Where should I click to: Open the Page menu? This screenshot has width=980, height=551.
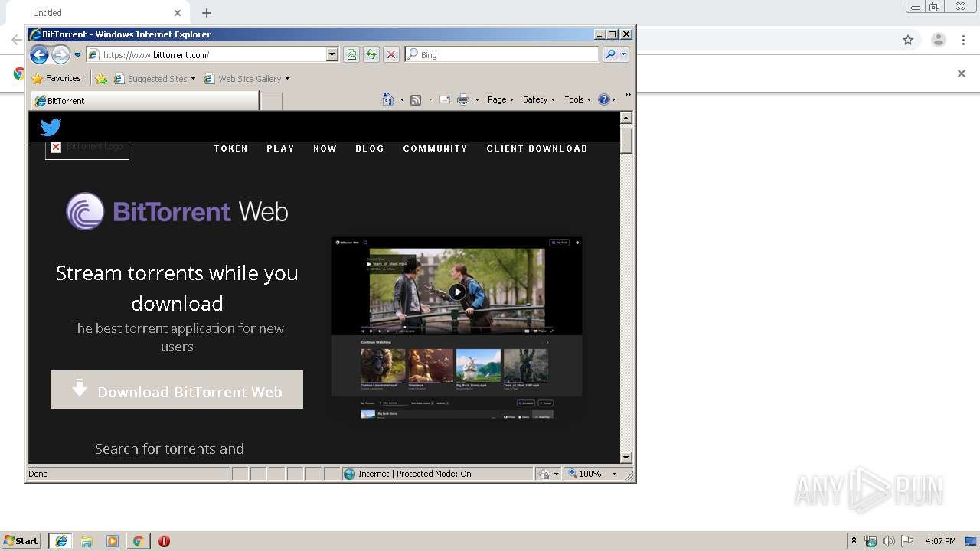click(501, 99)
